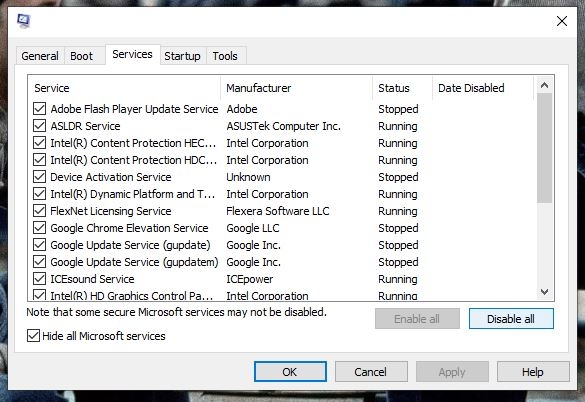Toggle Intel(R) Dynamic Platform checkbox

40,194
